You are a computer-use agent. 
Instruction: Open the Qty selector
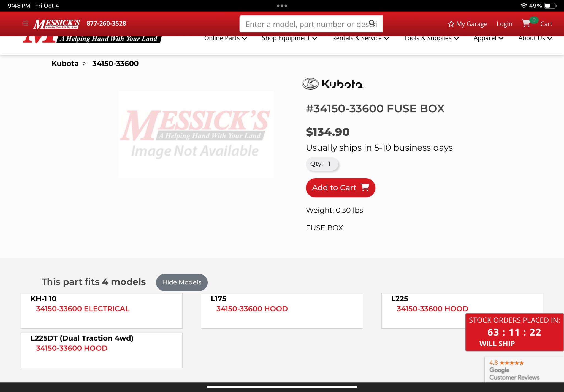click(322, 164)
